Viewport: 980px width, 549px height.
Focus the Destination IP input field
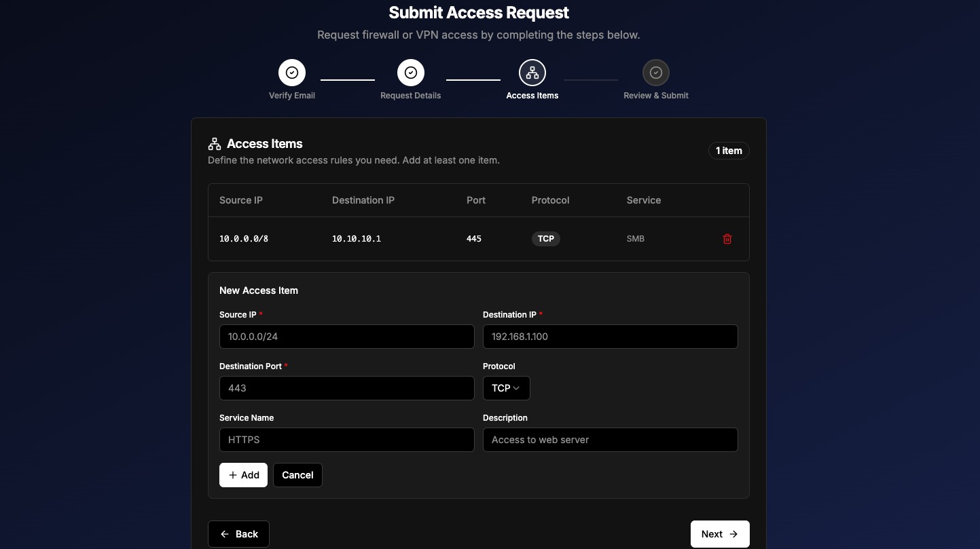(x=611, y=337)
